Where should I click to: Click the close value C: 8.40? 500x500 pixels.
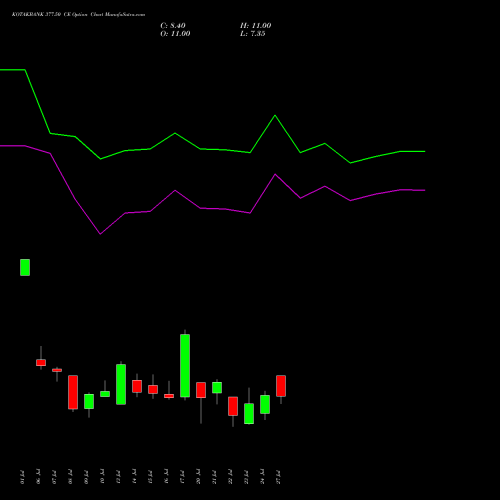tap(173, 26)
